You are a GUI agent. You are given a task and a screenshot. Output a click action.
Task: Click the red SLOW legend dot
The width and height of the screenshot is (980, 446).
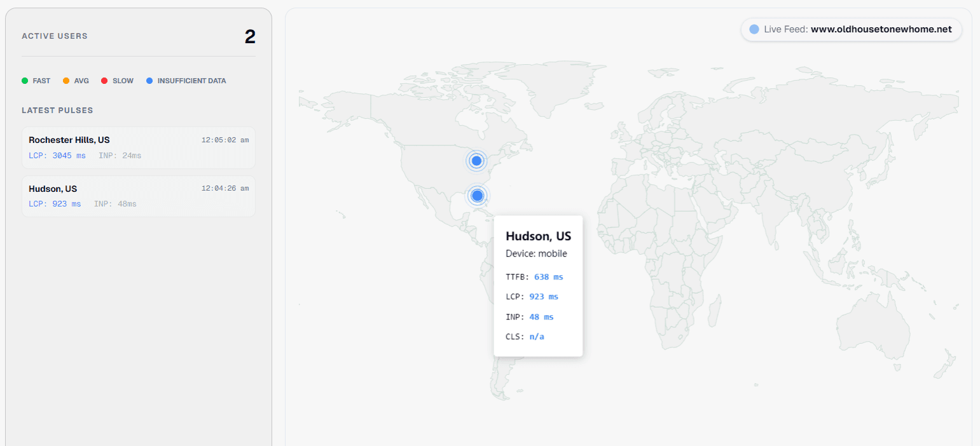[x=104, y=81]
